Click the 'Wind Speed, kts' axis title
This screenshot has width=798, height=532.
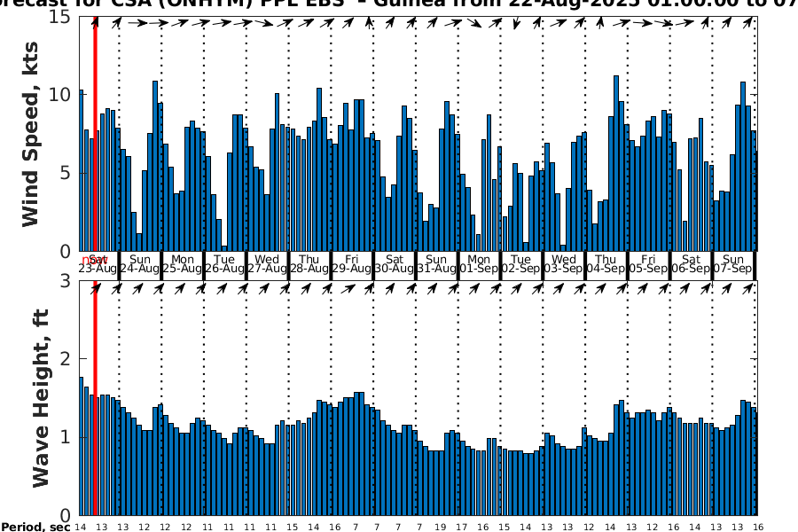coord(30,134)
